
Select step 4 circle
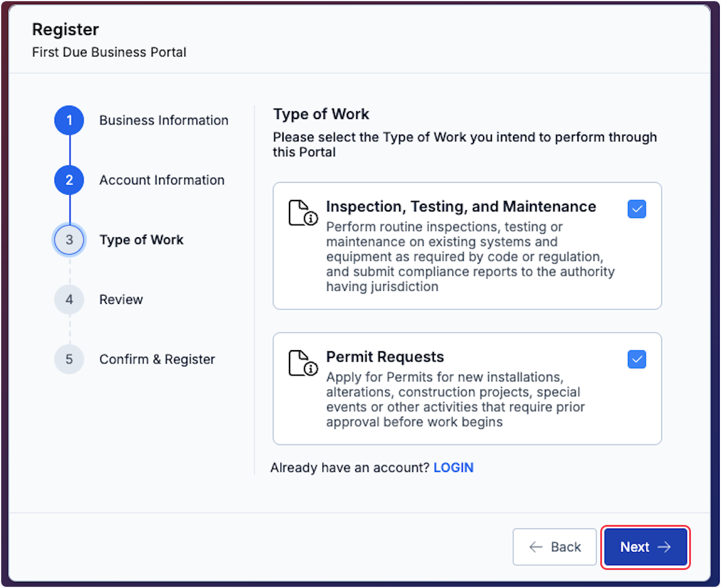70,299
